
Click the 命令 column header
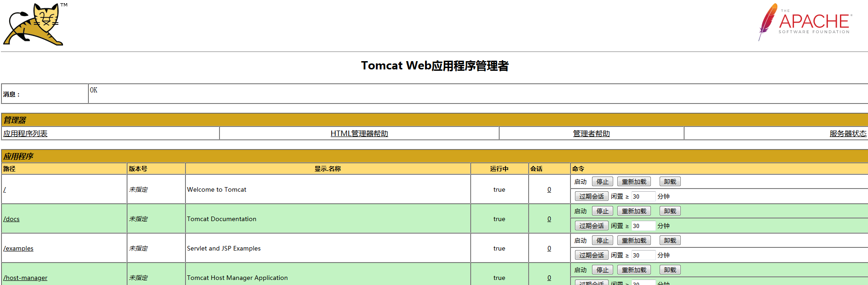[x=578, y=169]
